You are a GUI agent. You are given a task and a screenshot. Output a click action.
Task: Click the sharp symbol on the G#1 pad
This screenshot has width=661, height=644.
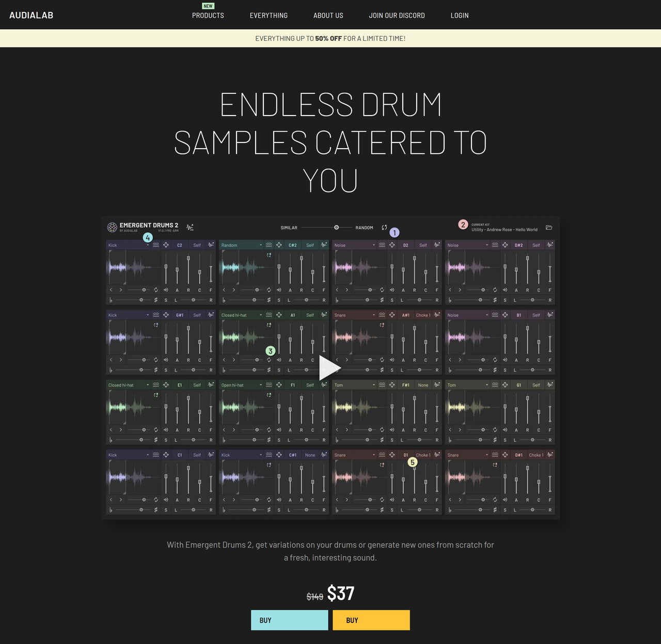[x=156, y=370]
